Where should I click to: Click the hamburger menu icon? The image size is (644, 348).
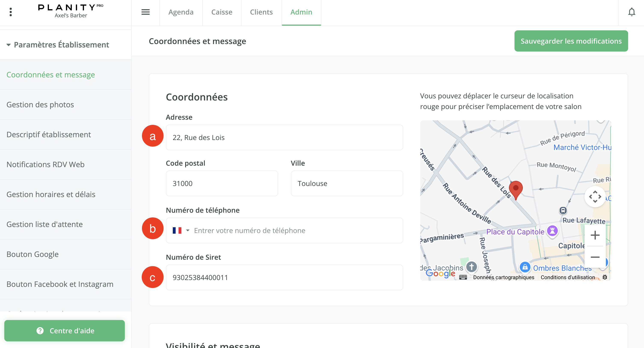click(146, 12)
